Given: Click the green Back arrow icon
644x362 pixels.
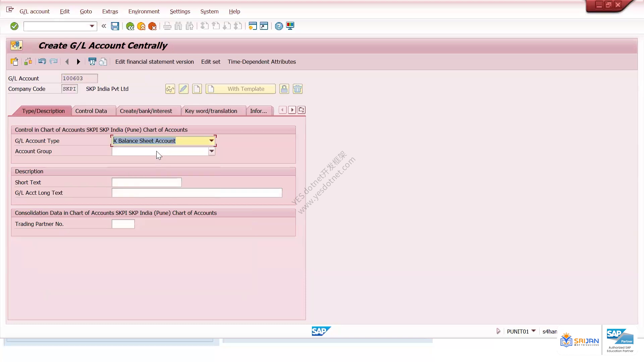Looking at the screenshot, I should [130, 26].
